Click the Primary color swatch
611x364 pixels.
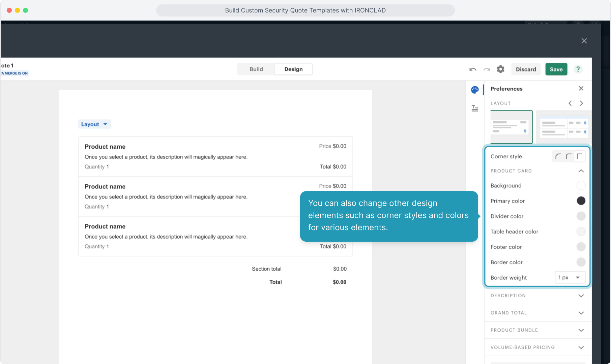pyautogui.click(x=581, y=201)
